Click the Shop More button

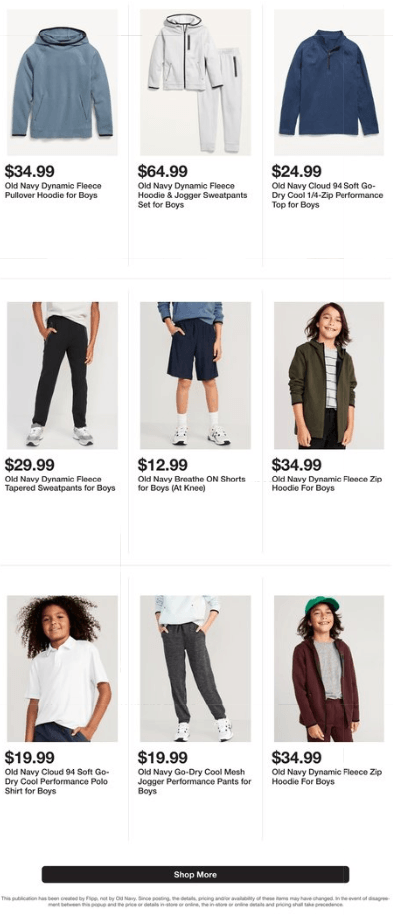(196, 874)
